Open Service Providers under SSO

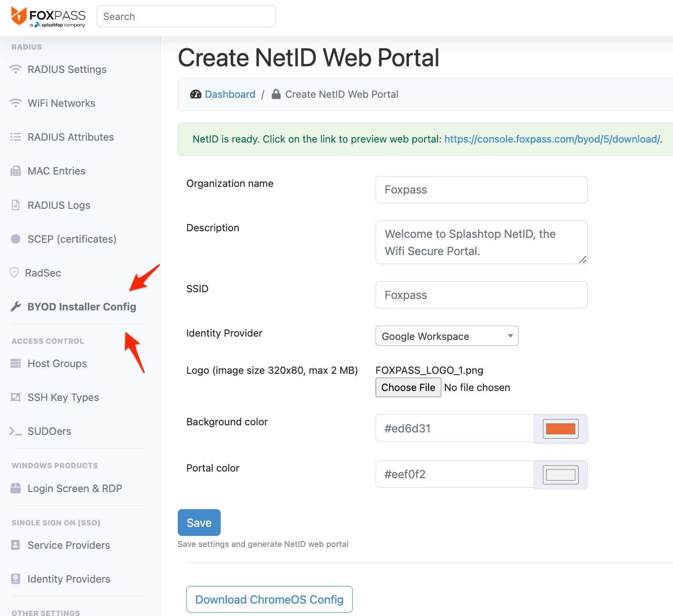point(69,545)
